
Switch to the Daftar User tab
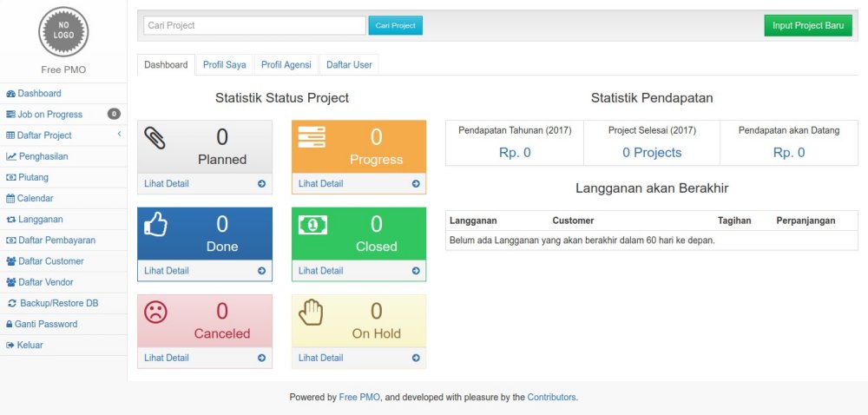tap(350, 65)
